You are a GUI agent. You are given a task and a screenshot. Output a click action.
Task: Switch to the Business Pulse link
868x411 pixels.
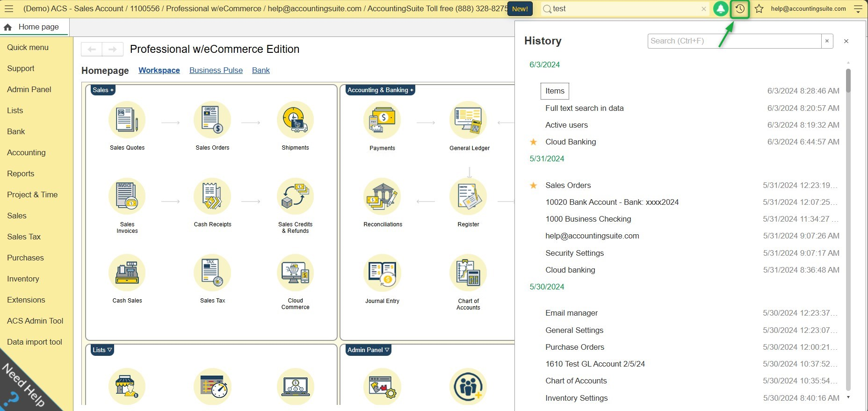pyautogui.click(x=216, y=70)
